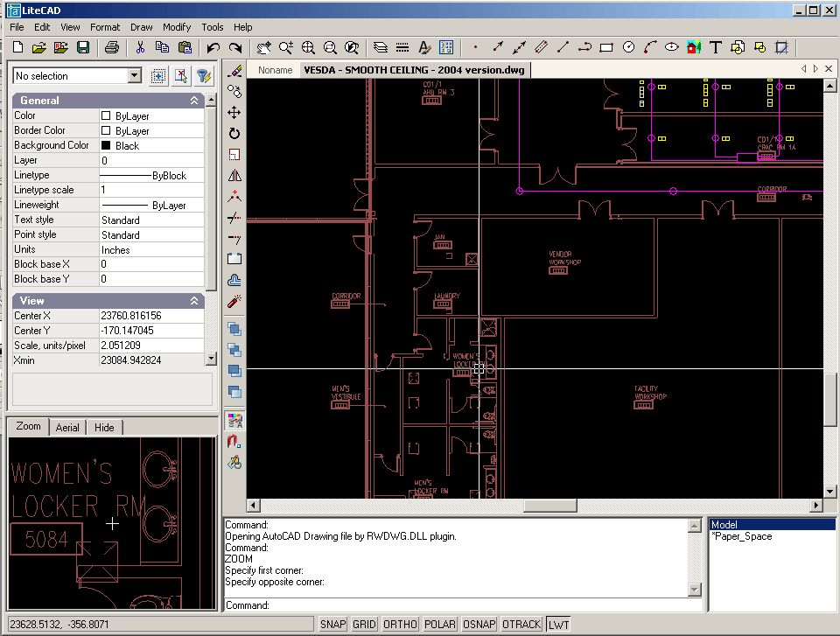Image resolution: width=840 pixels, height=636 pixels.
Task: Open the Modify menu
Action: 177,27
